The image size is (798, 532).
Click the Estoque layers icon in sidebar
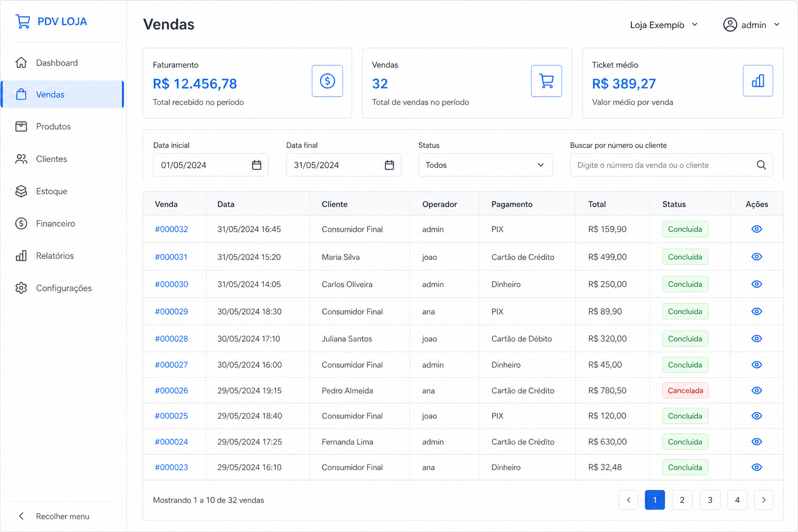[x=21, y=191]
